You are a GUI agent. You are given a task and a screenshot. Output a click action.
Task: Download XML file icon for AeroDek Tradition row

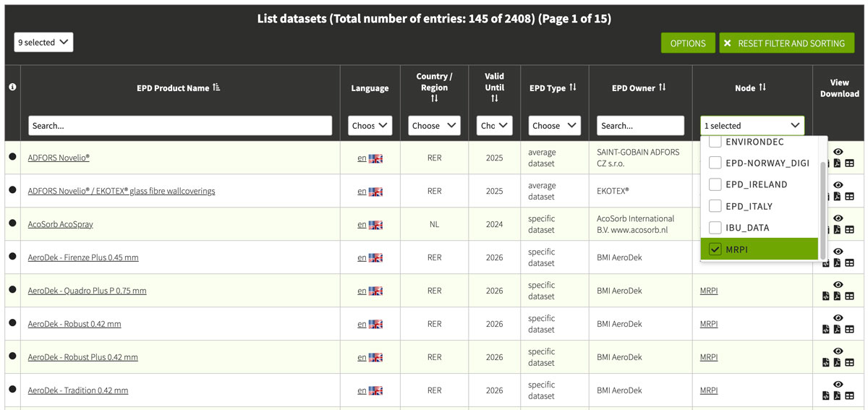coord(826,396)
